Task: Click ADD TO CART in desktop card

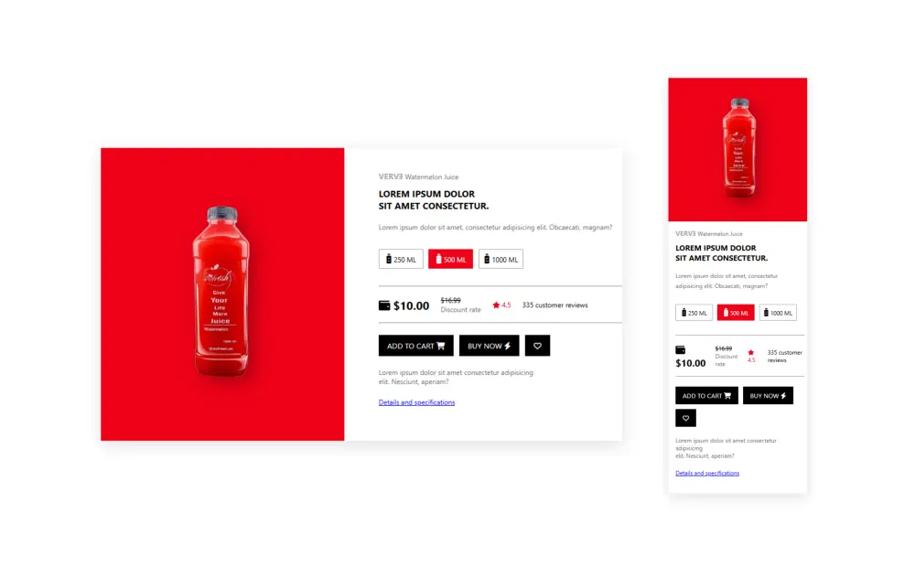Action: point(415,346)
